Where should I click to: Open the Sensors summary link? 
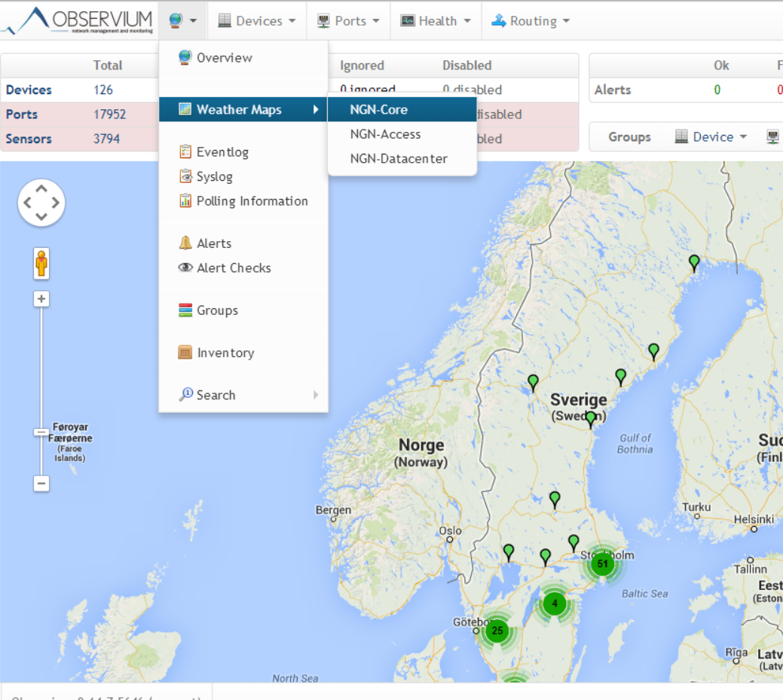pyautogui.click(x=29, y=139)
